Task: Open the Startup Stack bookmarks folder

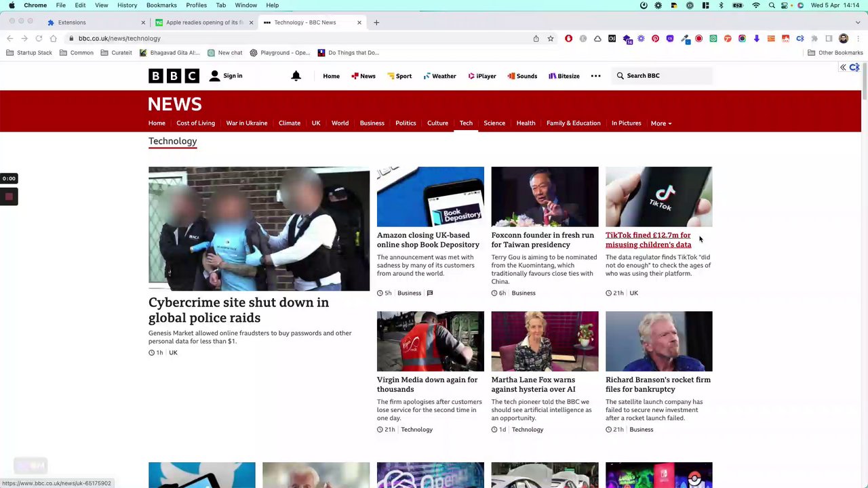Action: point(29,53)
